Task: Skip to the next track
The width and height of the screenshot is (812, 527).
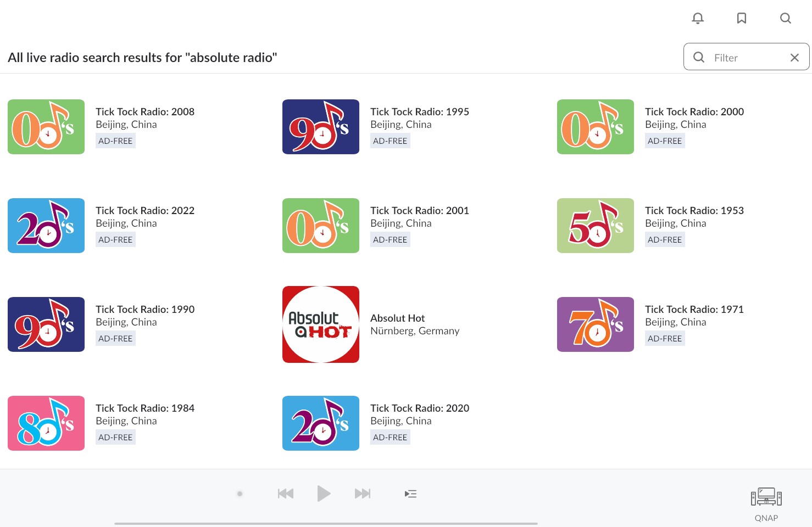Action: [x=363, y=494]
